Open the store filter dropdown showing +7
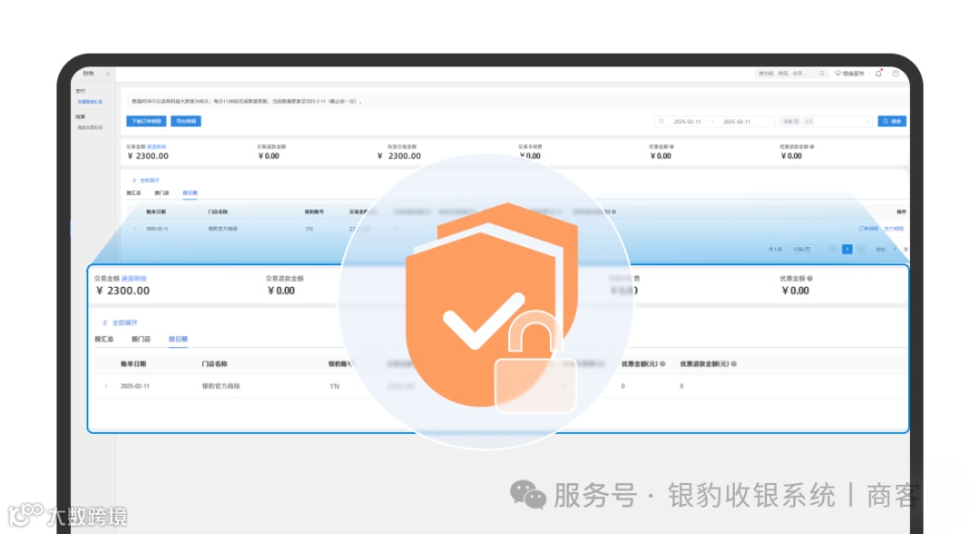 [x=825, y=122]
